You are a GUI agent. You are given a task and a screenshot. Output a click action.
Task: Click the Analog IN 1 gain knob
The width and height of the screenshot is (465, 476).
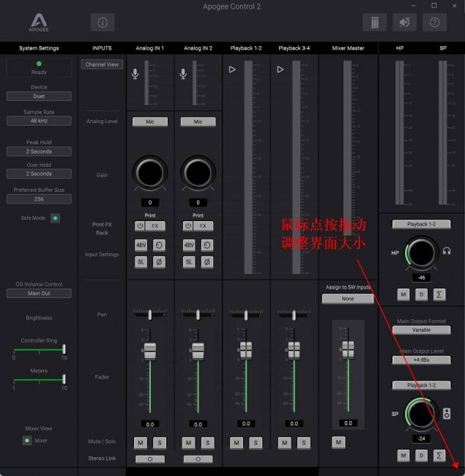(x=150, y=174)
